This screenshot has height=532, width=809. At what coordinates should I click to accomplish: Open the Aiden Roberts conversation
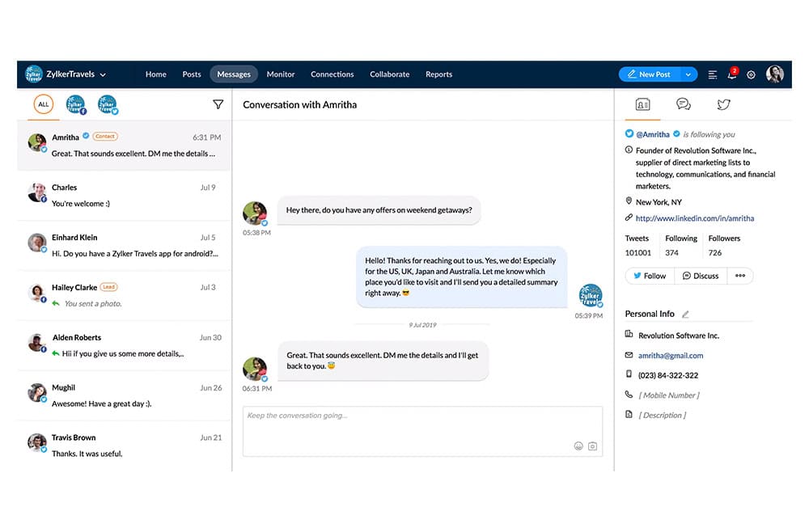point(125,346)
